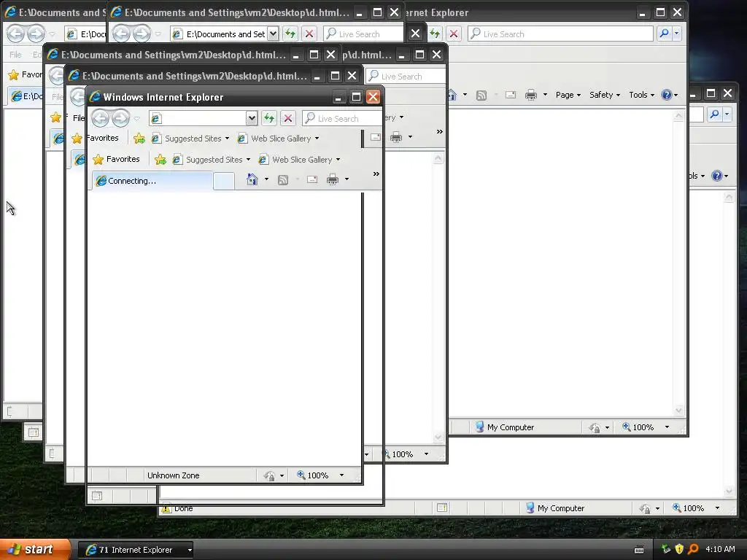Click Add to Favorites Bar star next to fully visible Favorites button

point(160,160)
